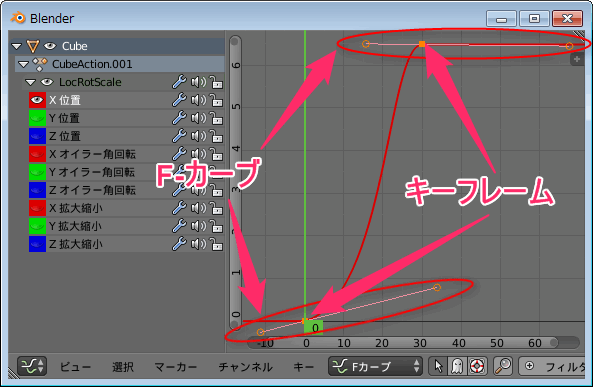Click the editor type graph icon selector

point(32,366)
